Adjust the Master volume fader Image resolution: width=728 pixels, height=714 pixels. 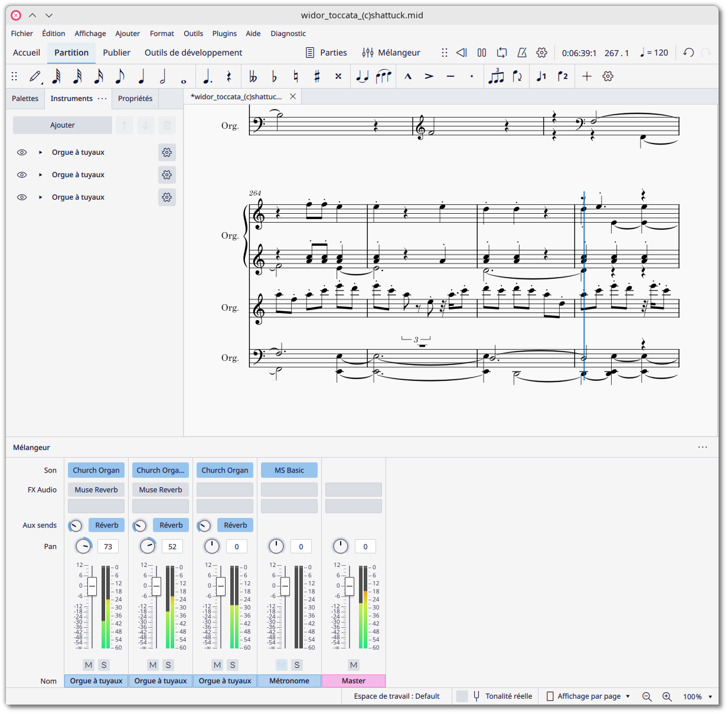tap(350, 586)
